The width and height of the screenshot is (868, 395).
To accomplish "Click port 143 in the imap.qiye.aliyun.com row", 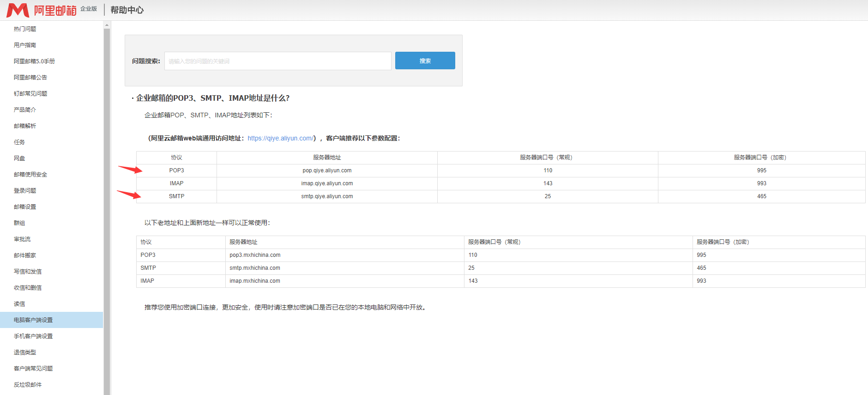I will [x=548, y=183].
